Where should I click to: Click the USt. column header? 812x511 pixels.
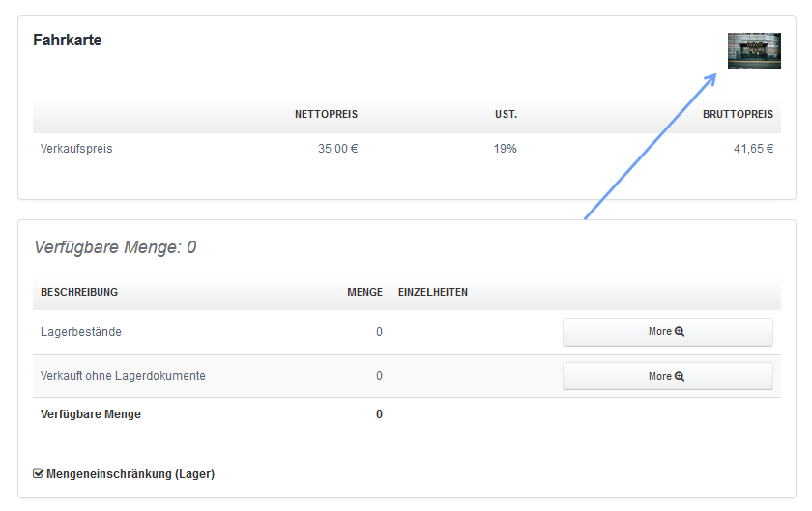(x=506, y=115)
